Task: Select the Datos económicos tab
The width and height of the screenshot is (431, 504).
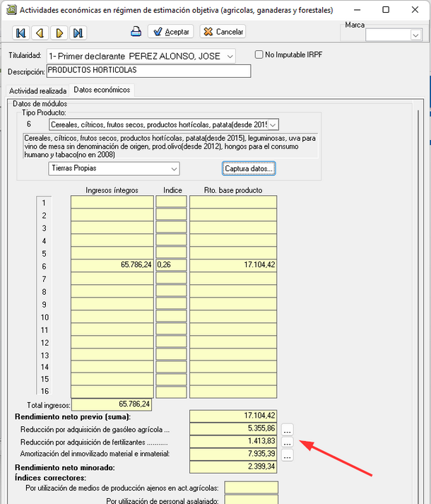Action: (102, 90)
